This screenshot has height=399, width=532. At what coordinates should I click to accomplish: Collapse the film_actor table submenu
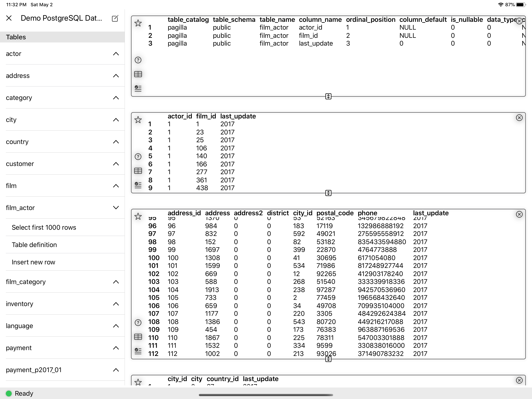tap(116, 207)
